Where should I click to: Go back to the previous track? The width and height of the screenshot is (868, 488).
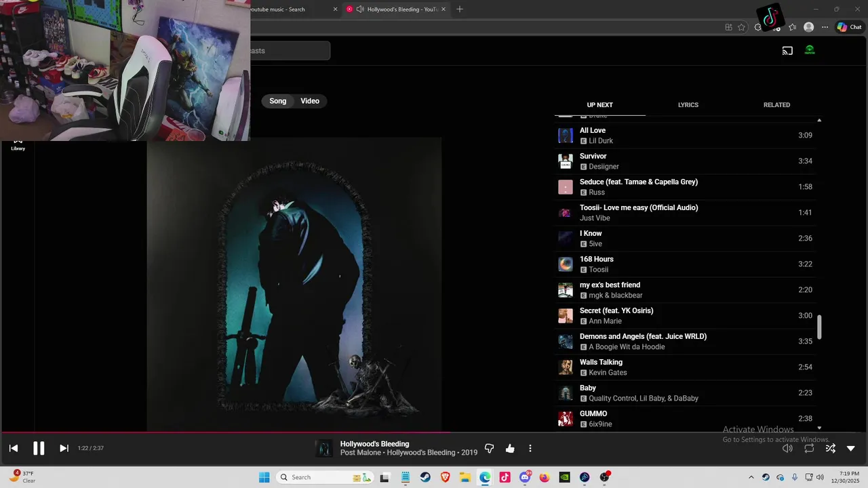pos(14,448)
